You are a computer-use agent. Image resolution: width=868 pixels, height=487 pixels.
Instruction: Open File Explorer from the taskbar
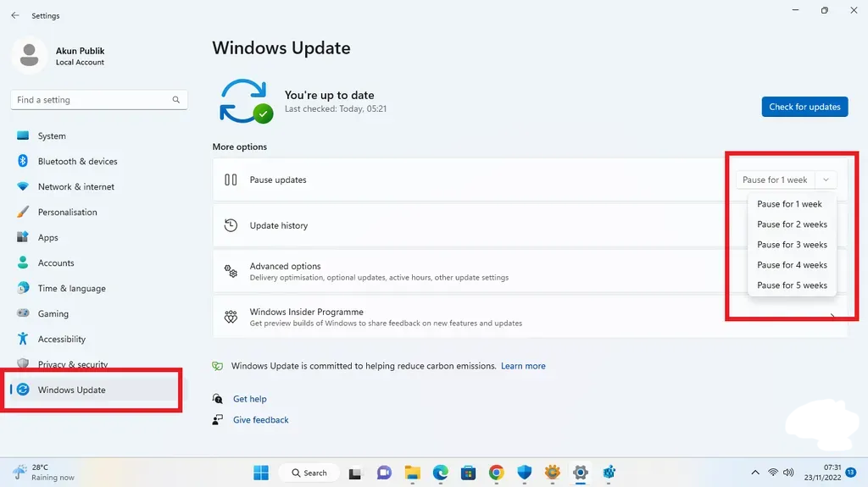[x=413, y=473]
